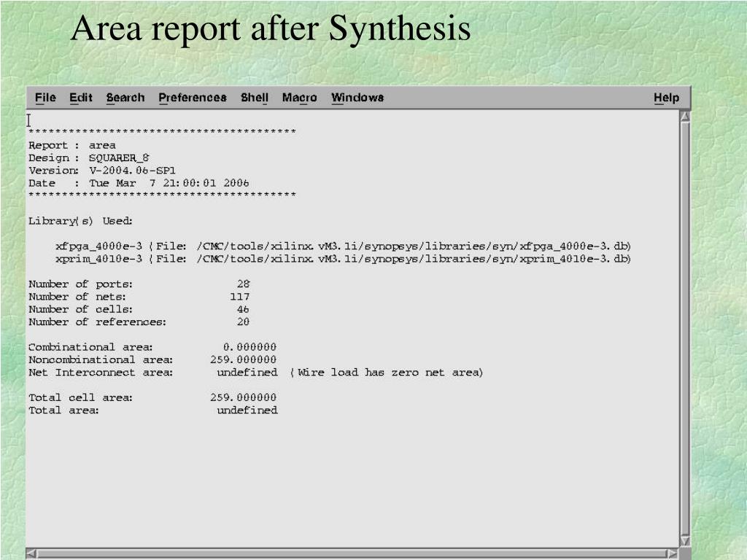
Task: Click the 'Number of cells:' label
Action: click(80, 309)
